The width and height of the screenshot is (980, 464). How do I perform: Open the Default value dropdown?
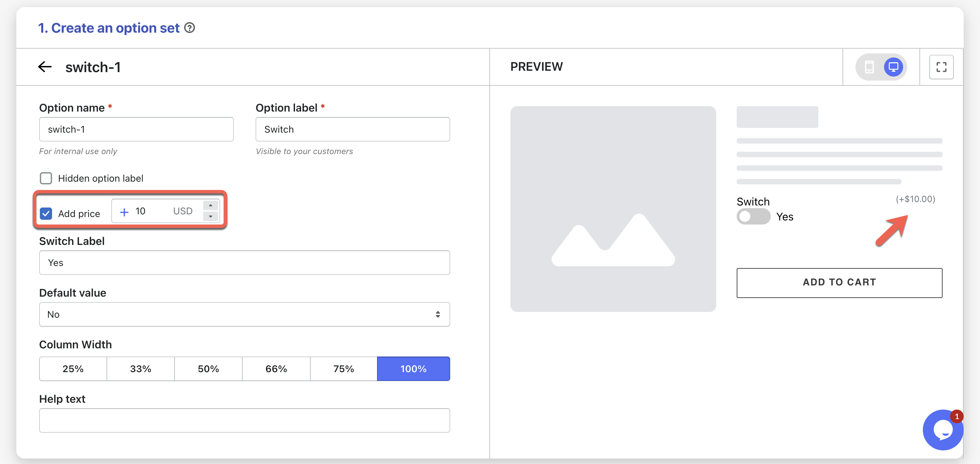pyautogui.click(x=244, y=314)
